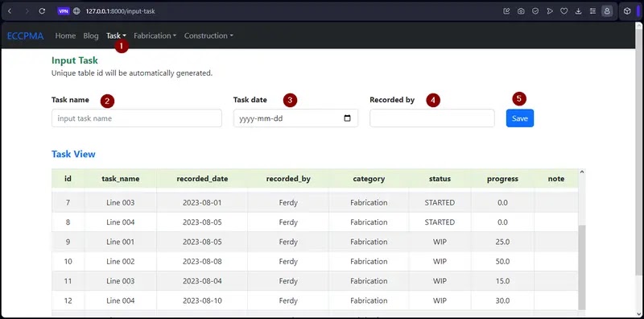Click progress value '50.0'
644x319 pixels.
tap(502, 262)
